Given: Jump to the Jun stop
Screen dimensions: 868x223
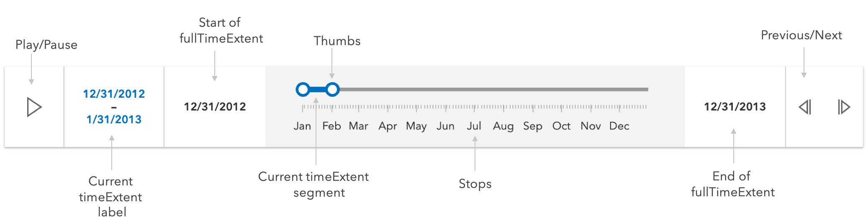Looking at the screenshot, I should (445, 126).
